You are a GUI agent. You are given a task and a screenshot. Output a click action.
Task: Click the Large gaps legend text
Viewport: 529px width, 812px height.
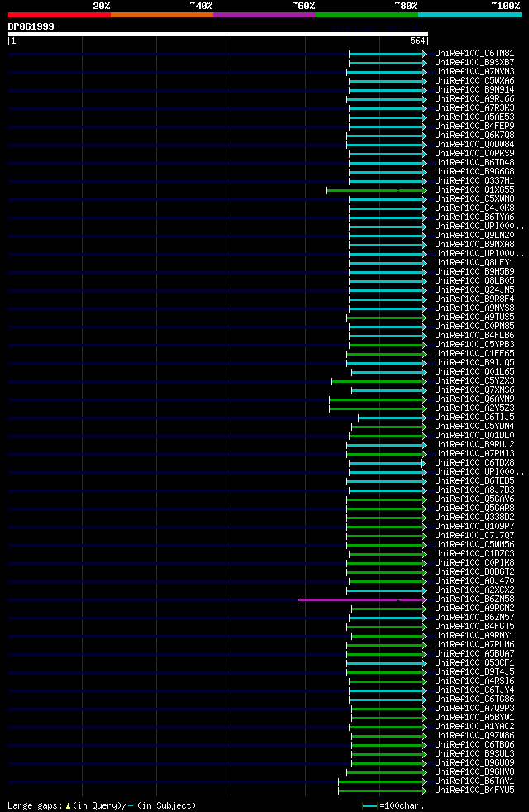tap(102, 805)
